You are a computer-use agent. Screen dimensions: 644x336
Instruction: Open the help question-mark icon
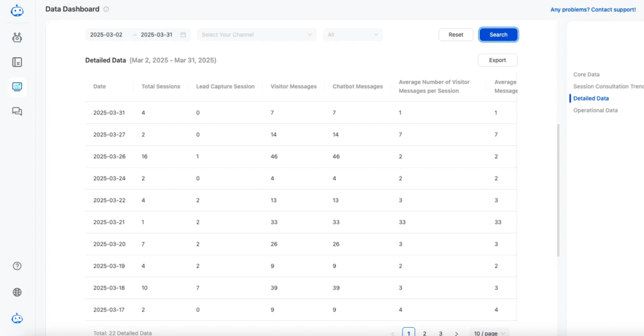17,266
